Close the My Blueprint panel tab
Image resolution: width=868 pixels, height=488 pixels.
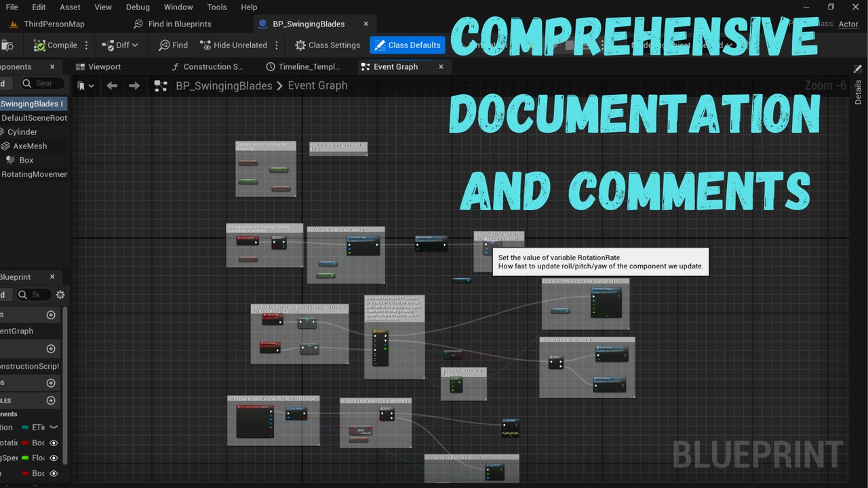(53, 277)
